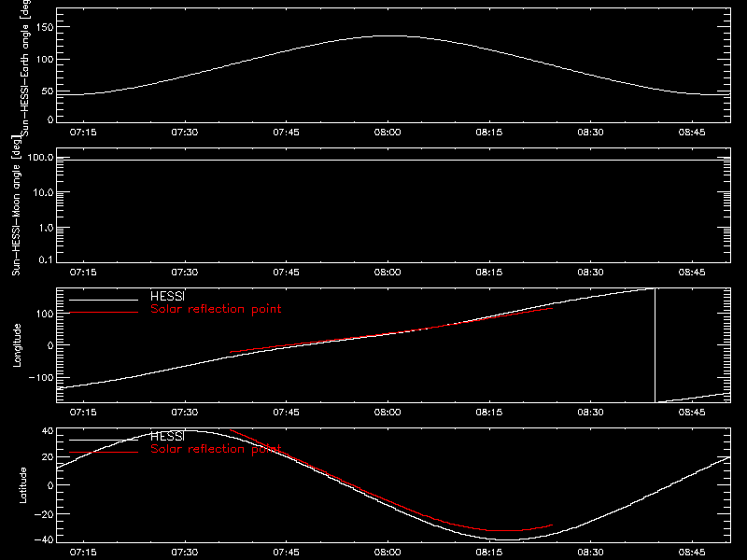The width and height of the screenshot is (747, 560).
Task: Click 07:30 under the Earth angle plot
Action: (184, 133)
